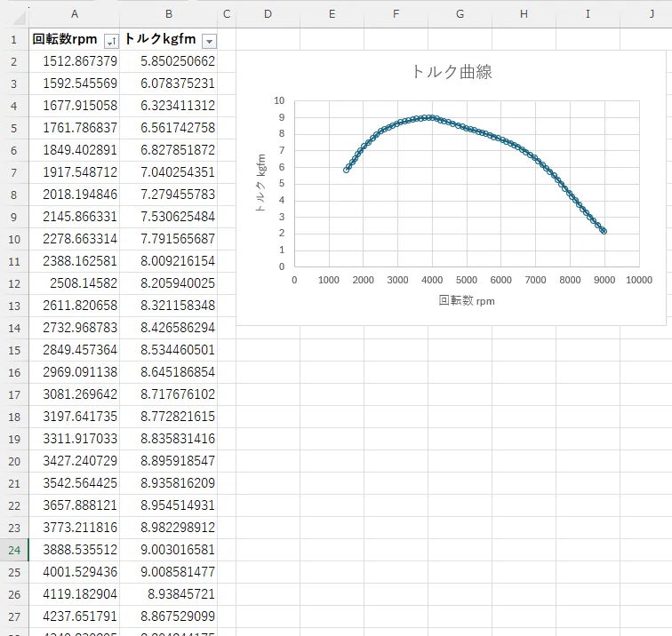
Task: Select cell containing 9.008581477
Action: [169, 572]
